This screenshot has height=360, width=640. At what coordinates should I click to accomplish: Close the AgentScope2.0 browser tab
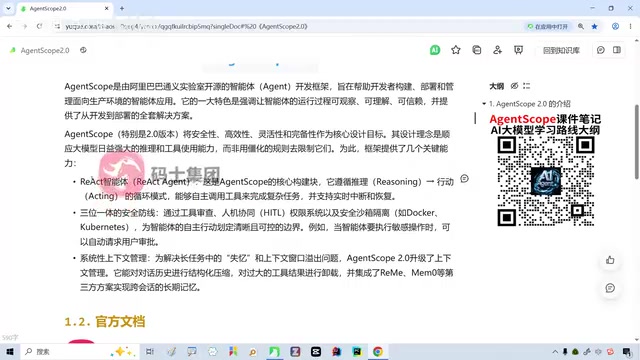coord(107,9)
